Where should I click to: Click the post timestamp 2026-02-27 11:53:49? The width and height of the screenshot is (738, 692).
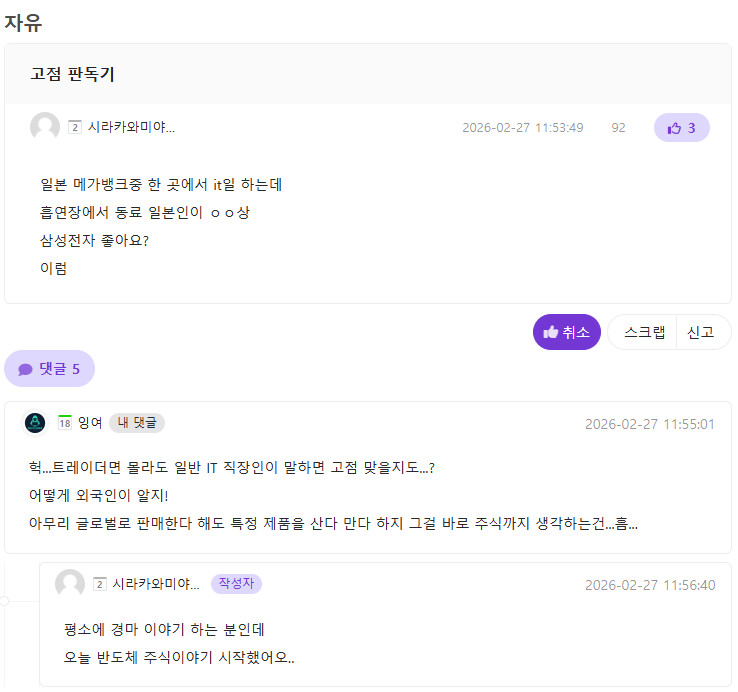point(522,128)
